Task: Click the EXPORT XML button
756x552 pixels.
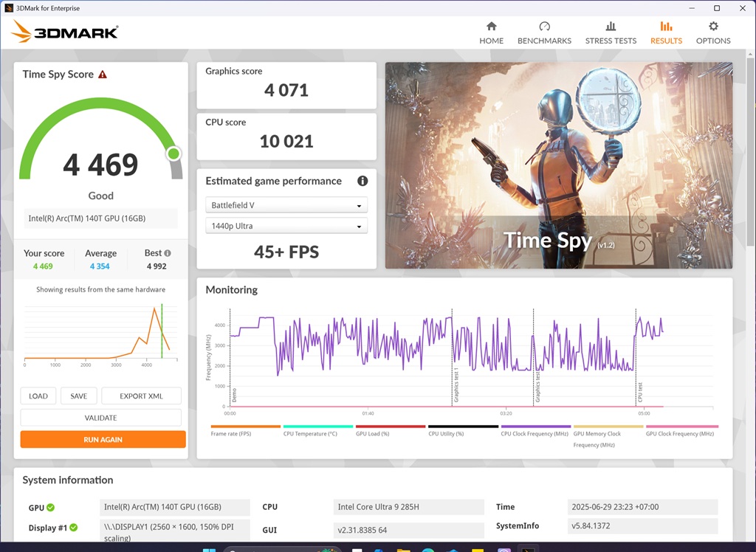Action: (141, 396)
